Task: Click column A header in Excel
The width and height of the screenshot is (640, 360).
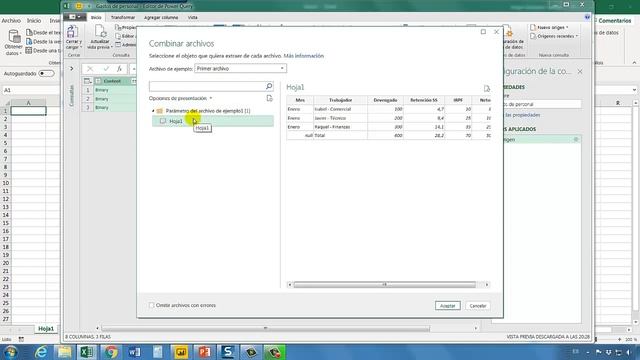Action: coord(29,103)
